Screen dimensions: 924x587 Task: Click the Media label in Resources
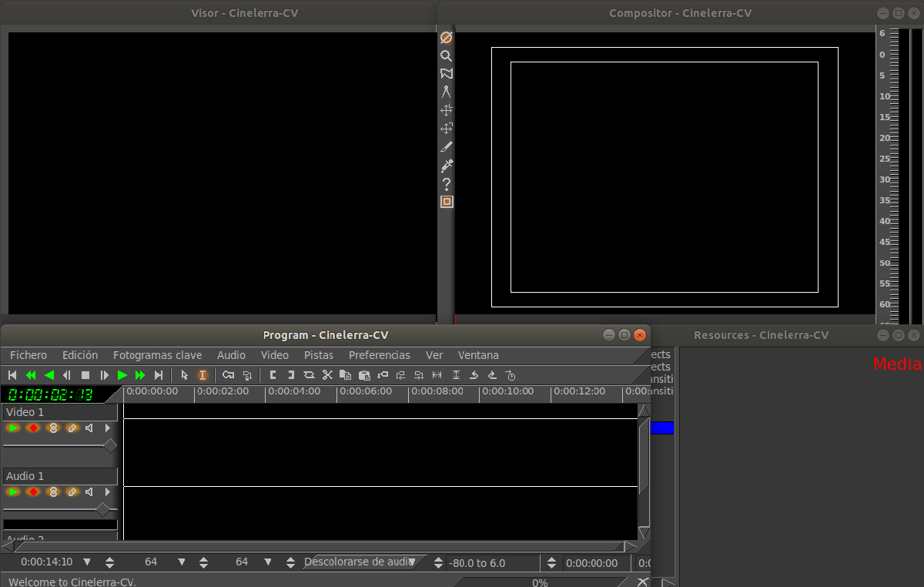click(896, 364)
